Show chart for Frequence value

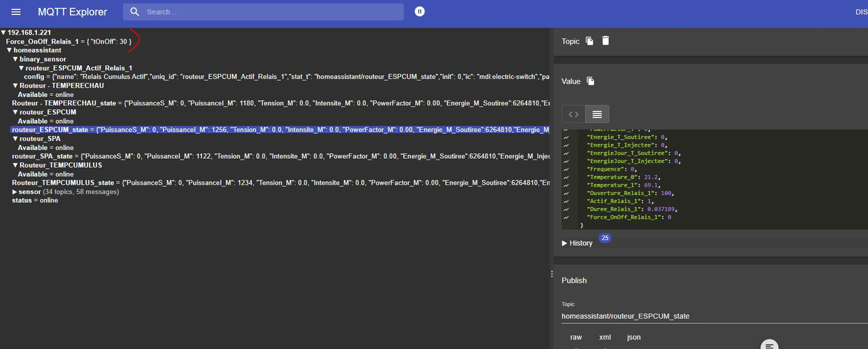click(x=566, y=168)
